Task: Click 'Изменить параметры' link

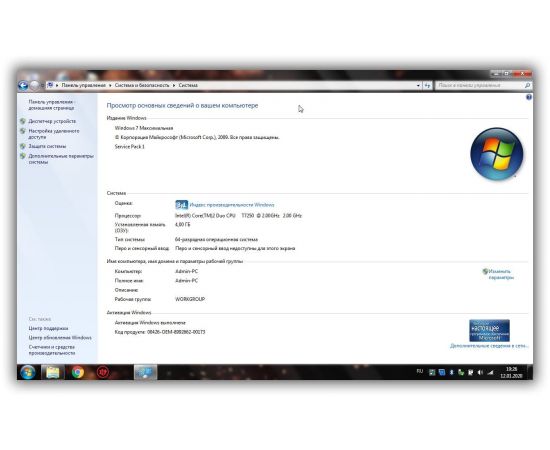Action: [501, 274]
